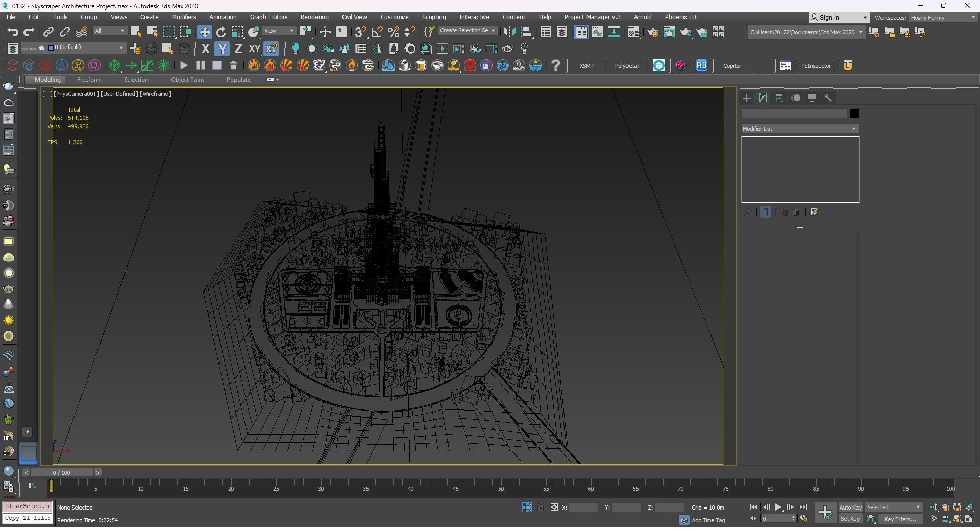Click the Select and Link chain icon

pyautogui.click(x=48, y=32)
